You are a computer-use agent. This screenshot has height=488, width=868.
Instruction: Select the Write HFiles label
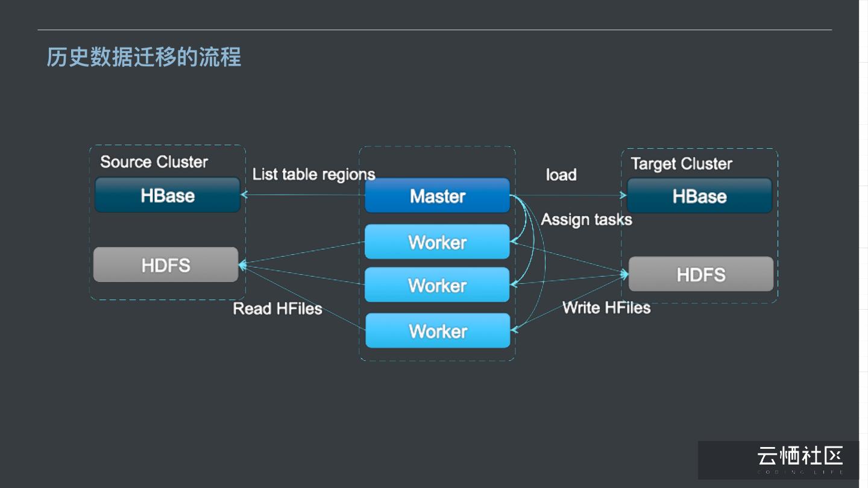[606, 308]
